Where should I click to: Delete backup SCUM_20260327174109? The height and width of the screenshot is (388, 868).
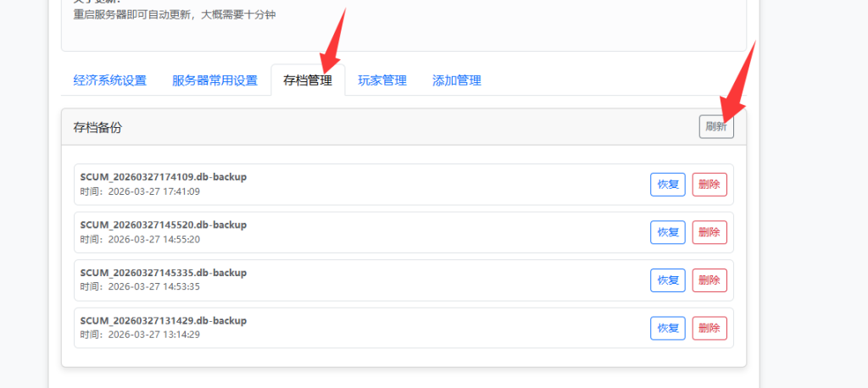(x=709, y=185)
